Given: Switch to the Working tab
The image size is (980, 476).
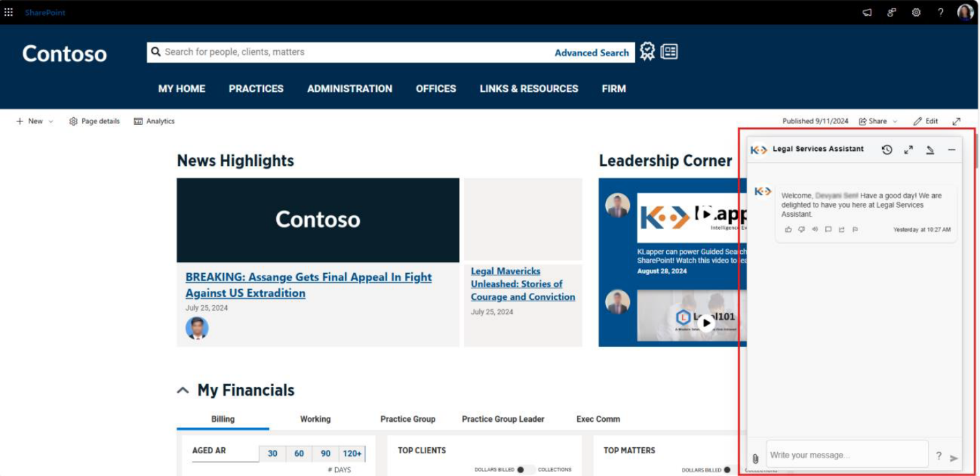Looking at the screenshot, I should point(315,419).
